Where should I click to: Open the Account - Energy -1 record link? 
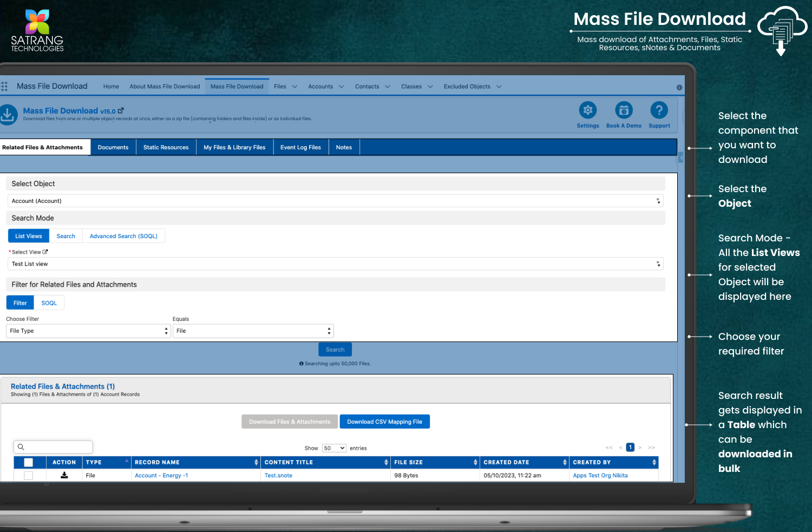(161, 475)
